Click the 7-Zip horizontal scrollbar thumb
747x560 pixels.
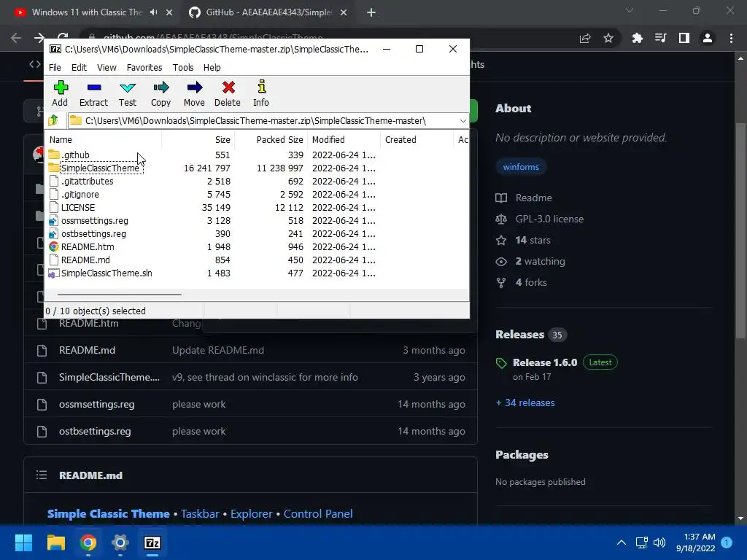click(x=119, y=295)
